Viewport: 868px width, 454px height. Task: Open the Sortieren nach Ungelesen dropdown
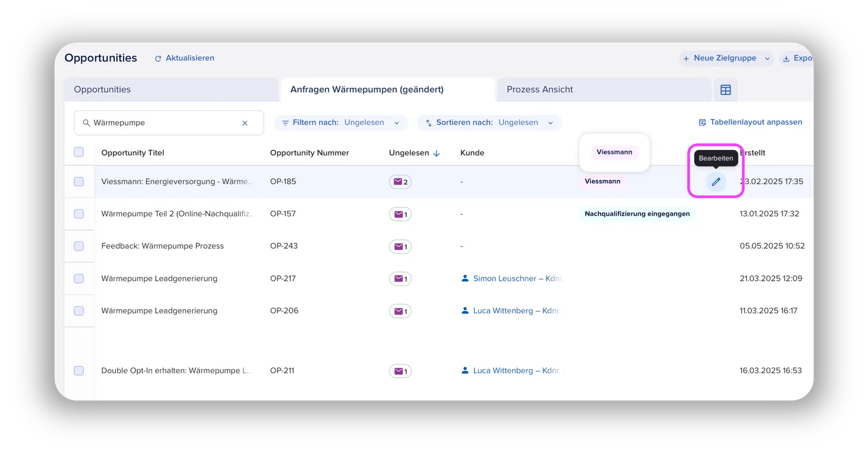click(x=489, y=123)
